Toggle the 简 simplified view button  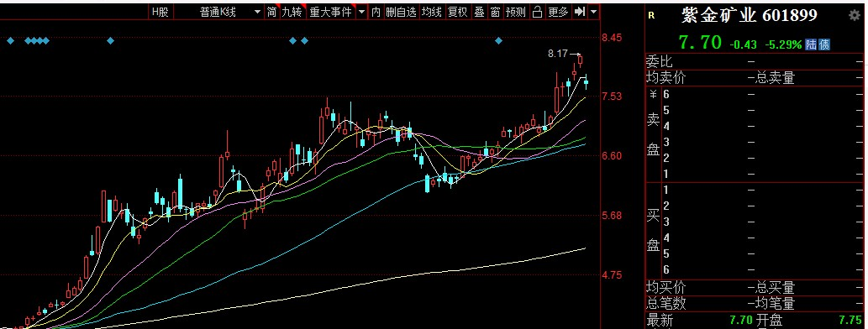pos(271,12)
